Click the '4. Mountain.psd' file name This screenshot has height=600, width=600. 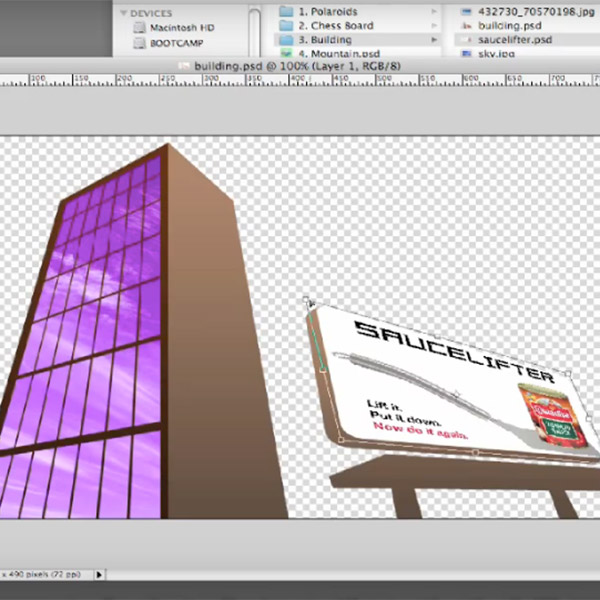pos(339,53)
